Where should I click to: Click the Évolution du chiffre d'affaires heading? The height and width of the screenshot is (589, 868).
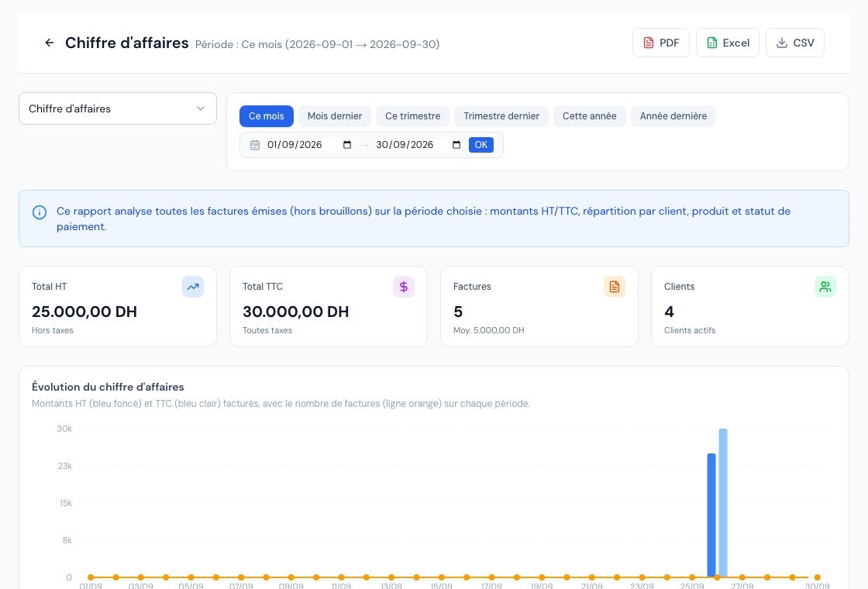108,387
